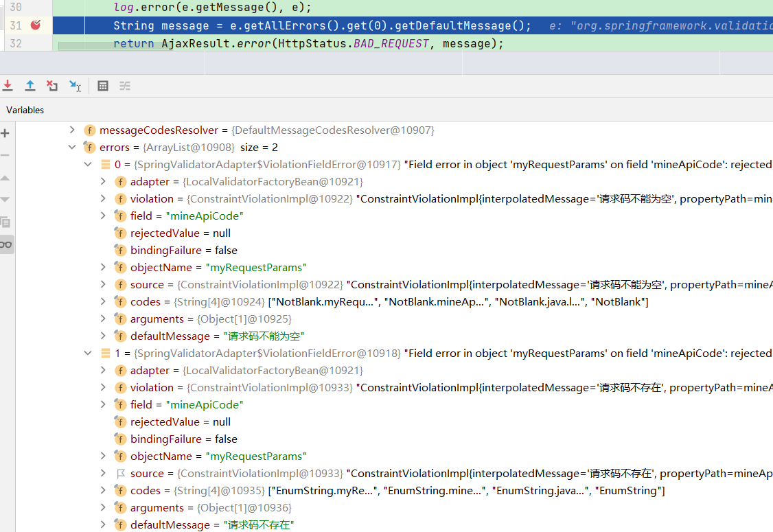Select objectName "myRequestParams" under element 1
773x532 pixels.
394,456
